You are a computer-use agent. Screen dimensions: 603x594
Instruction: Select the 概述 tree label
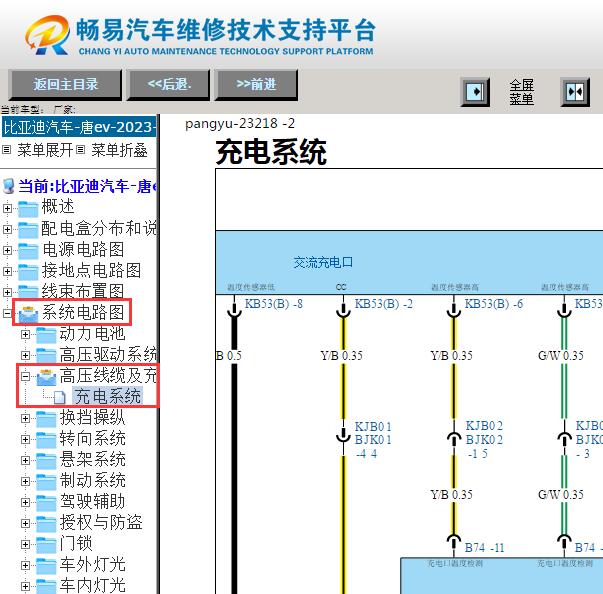pyautogui.click(x=58, y=206)
